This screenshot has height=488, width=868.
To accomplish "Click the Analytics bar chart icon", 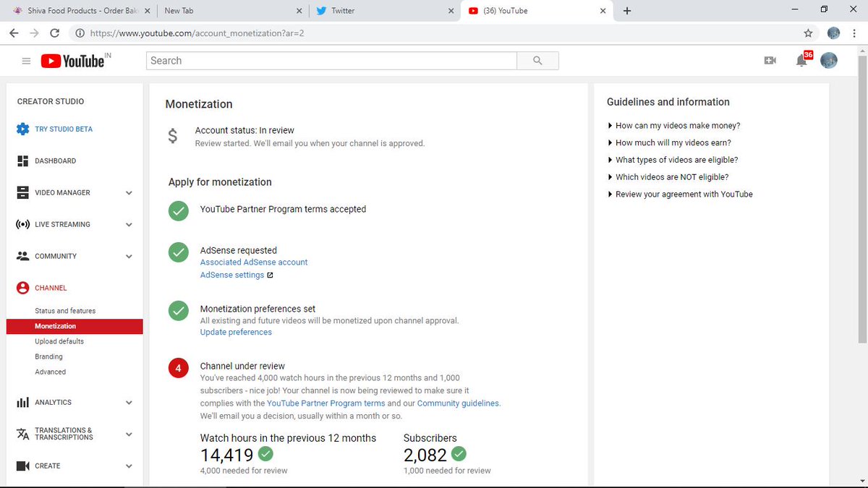I will tap(22, 402).
